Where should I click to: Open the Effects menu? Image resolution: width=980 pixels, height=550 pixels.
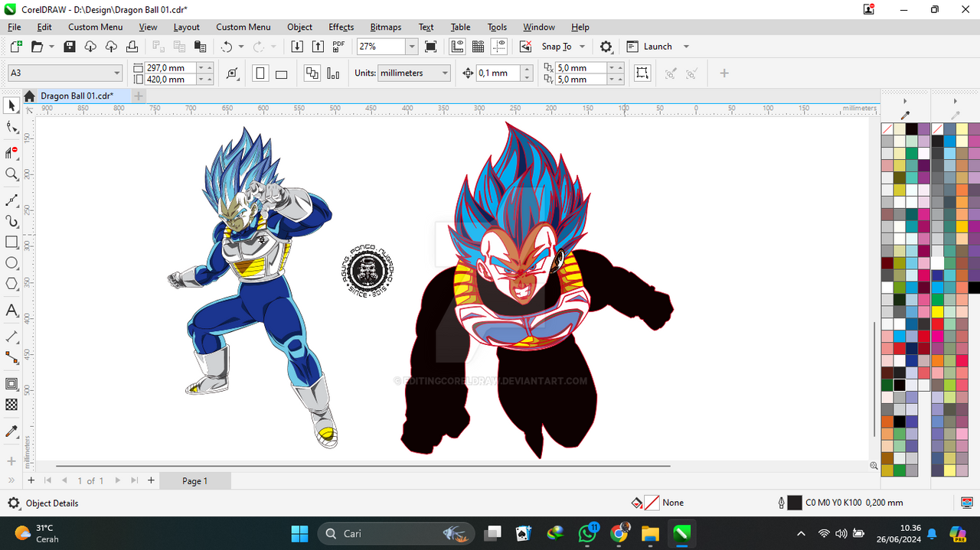(x=341, y=27)
